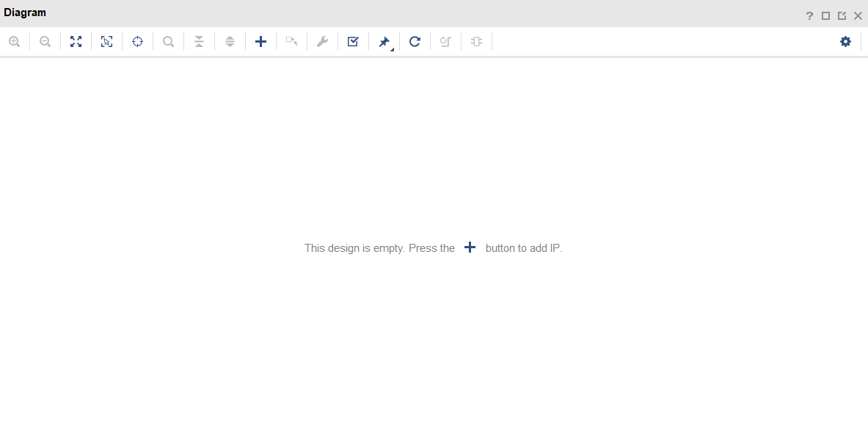Viewport: 868px width, 434px height.
Task: Close the Diagram panel
Action: (858, 16)
